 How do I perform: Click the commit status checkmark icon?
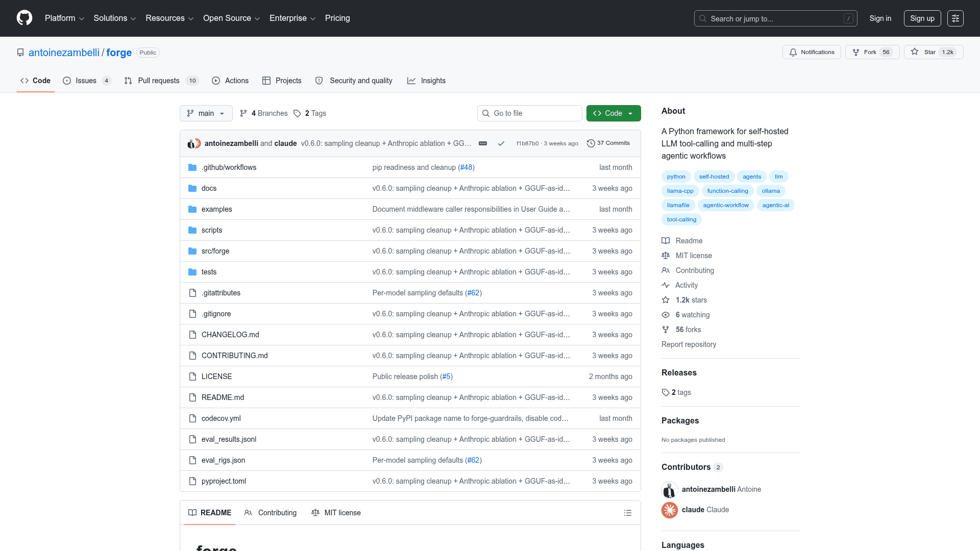(501, 143)
